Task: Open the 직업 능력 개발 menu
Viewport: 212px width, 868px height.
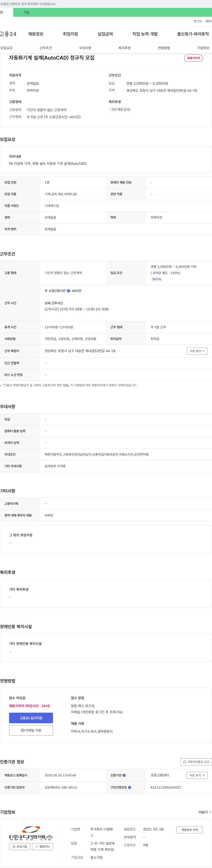Action: (x=145, y=34)
